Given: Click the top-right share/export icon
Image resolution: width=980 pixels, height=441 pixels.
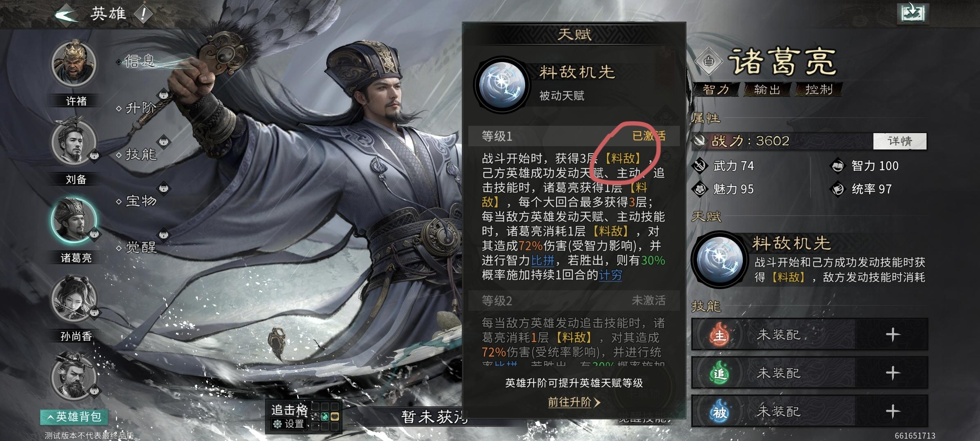Looking at the screenshot, I should 913,13.
